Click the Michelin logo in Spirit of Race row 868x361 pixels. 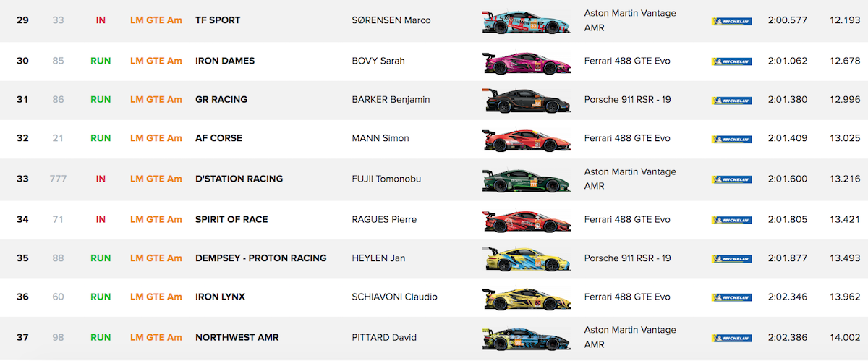[x=731, y=220]
